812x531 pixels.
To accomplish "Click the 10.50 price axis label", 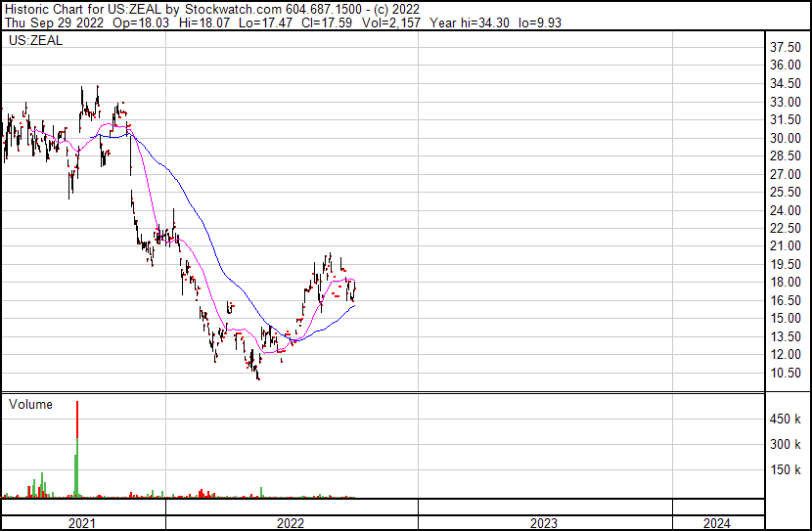I will (x=785, y=373).
